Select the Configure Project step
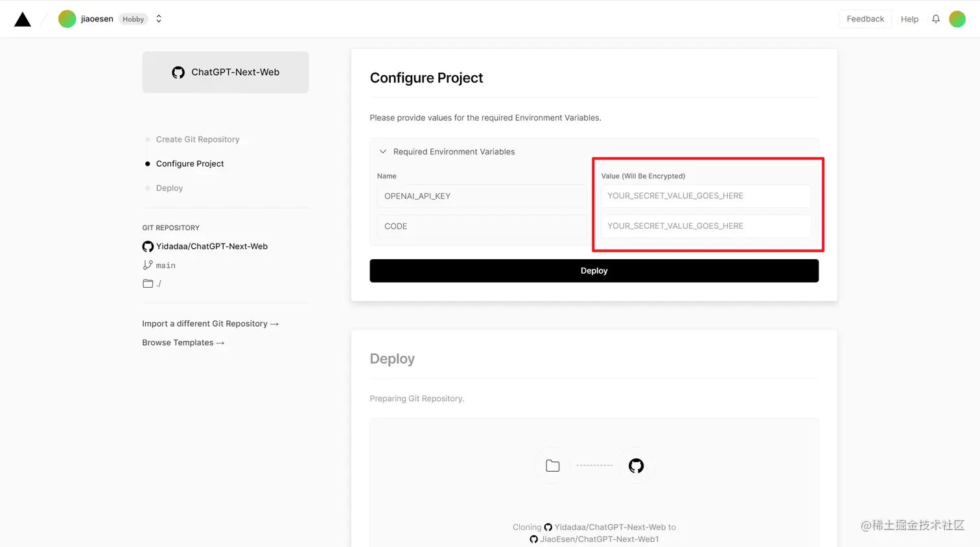Image resolution: width=980 pixels, height=547 pixels. coord(190,163)
